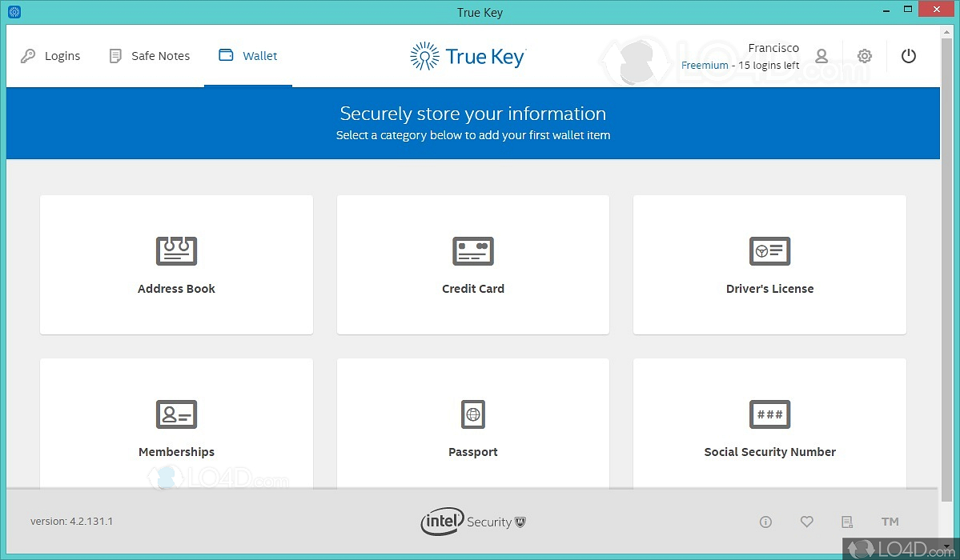Click the Freemium plan link

click(x=705, y=65)
